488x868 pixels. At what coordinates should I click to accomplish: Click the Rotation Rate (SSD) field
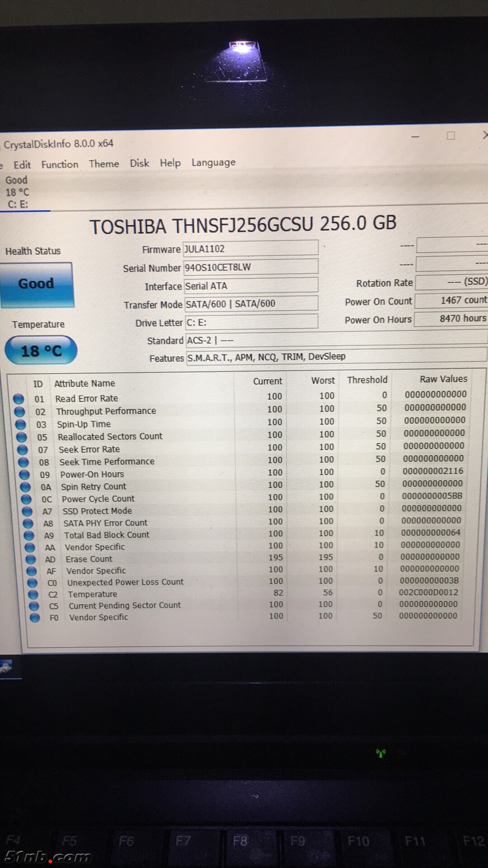coord(451,282)
